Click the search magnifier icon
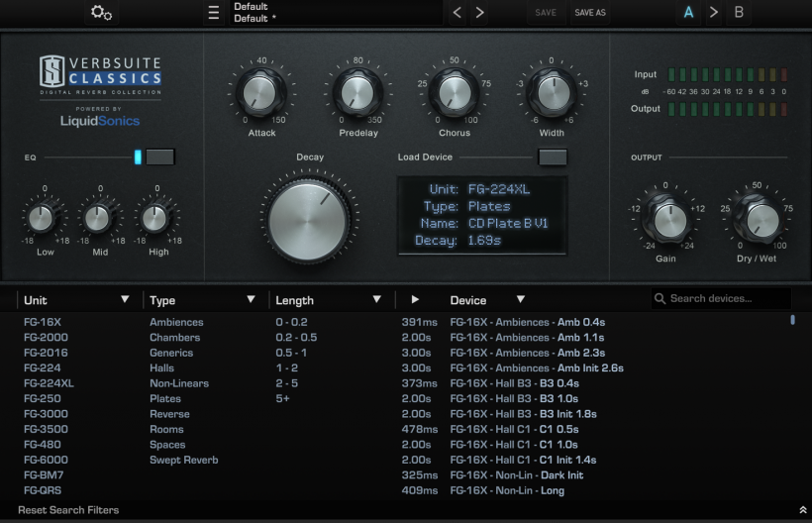The image size is (812, 523). coord(660,299)
